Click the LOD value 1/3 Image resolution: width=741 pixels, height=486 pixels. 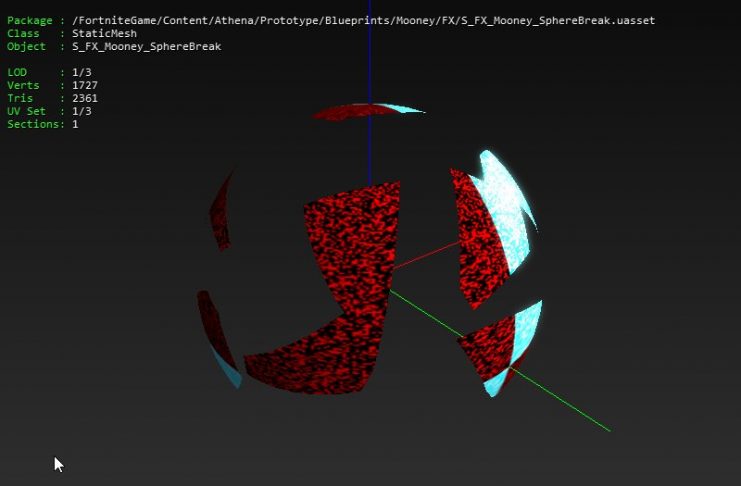pos(82,72)
